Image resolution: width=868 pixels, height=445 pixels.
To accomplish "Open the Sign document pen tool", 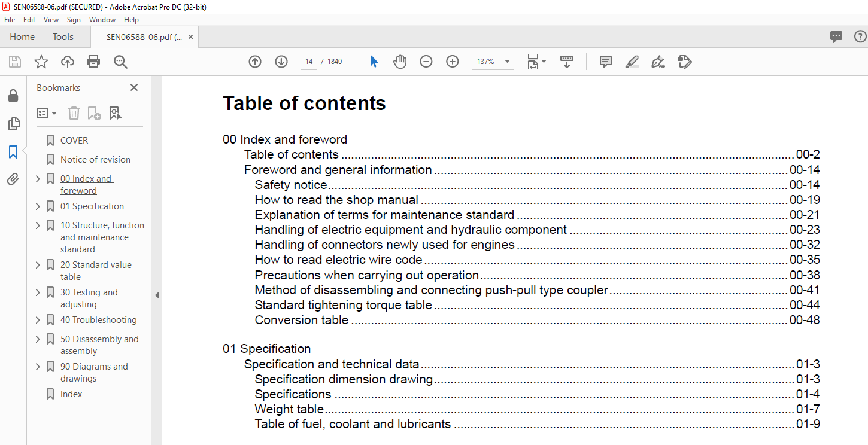I will pos(658,62).
